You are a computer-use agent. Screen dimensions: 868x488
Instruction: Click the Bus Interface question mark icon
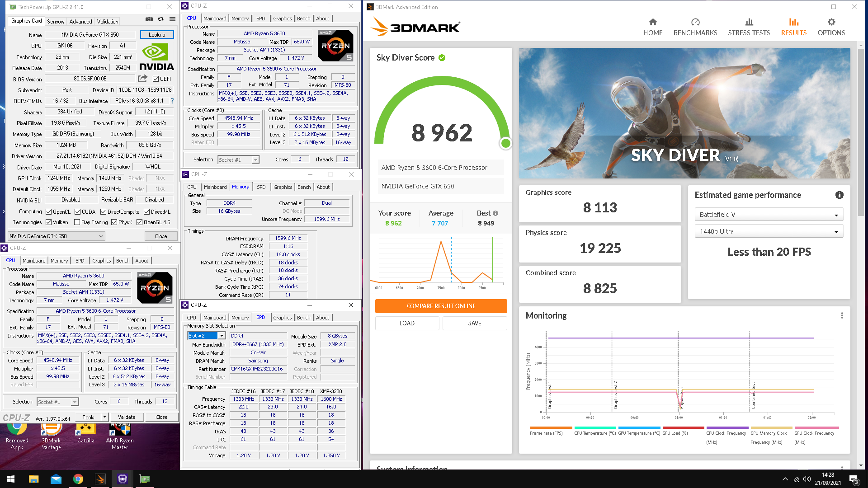[172, 101]
